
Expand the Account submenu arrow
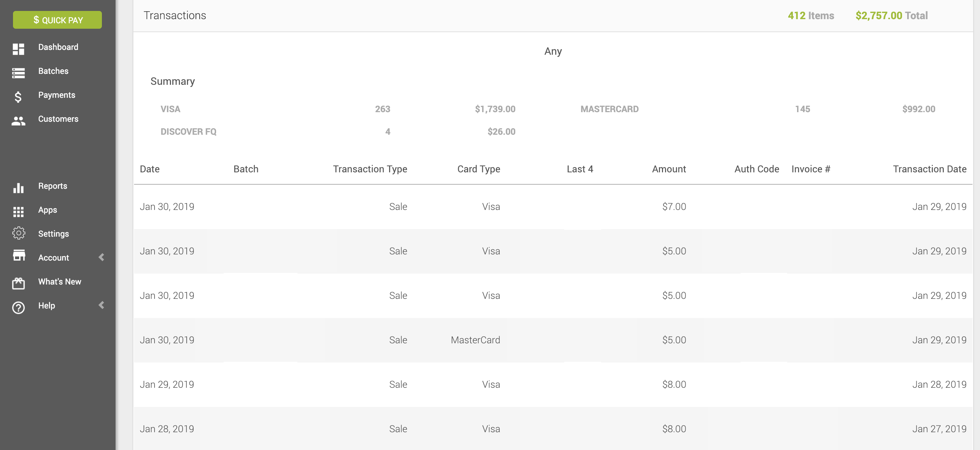click(x=101, y=257)
